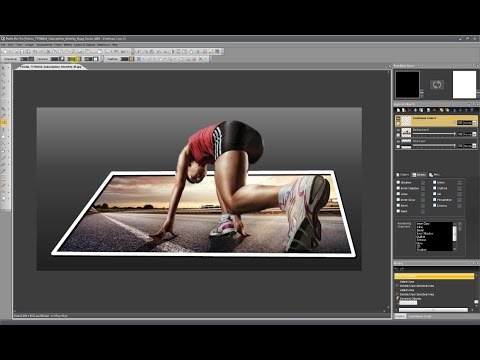Switch to the Colors tab
The height and width of the screenshot is (360, 480).
tap(402, 175)
